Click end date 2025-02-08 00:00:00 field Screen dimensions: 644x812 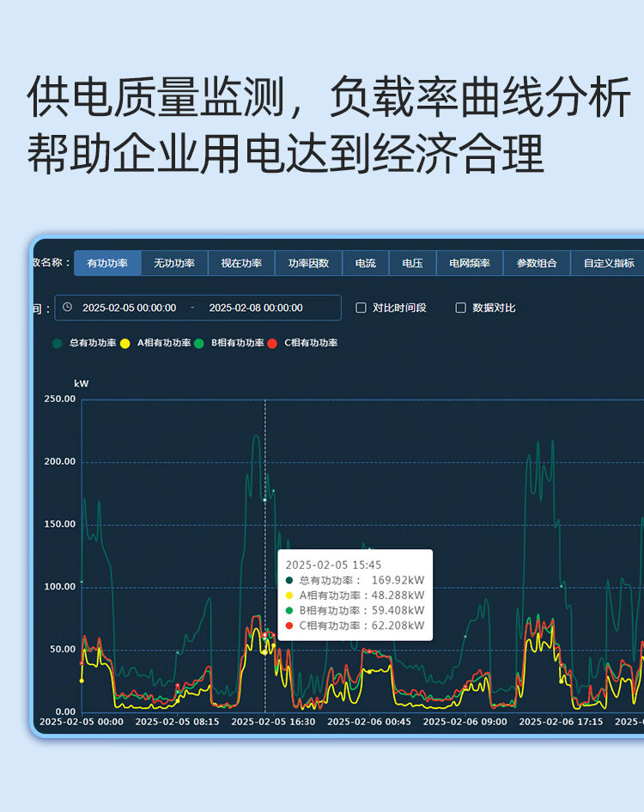(x=256, y=308)
